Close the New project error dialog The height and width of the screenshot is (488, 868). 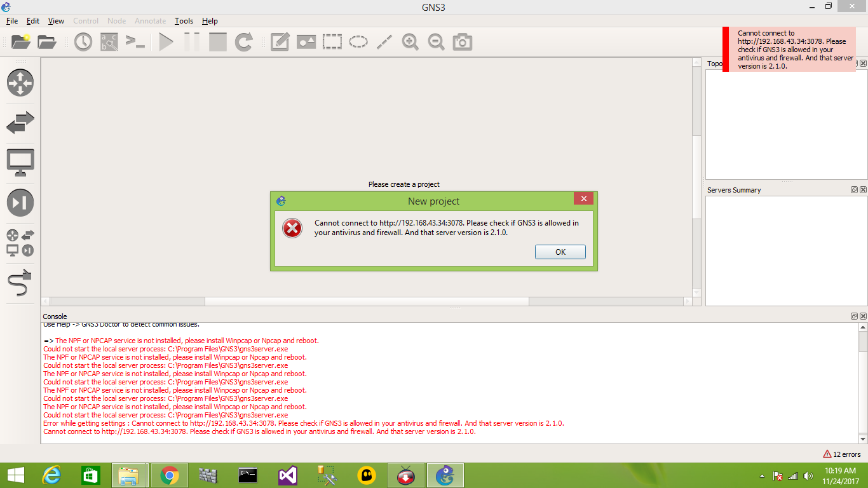click(583, 199)
